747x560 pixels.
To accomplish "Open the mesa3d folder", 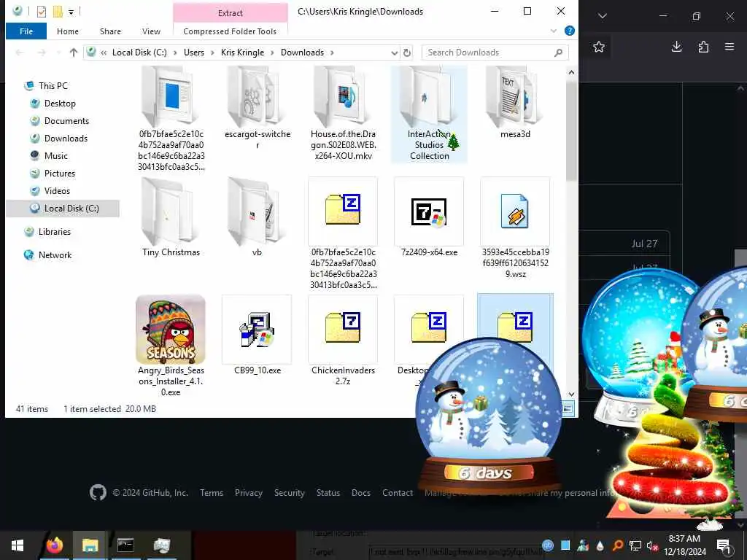I will (515, 104).
